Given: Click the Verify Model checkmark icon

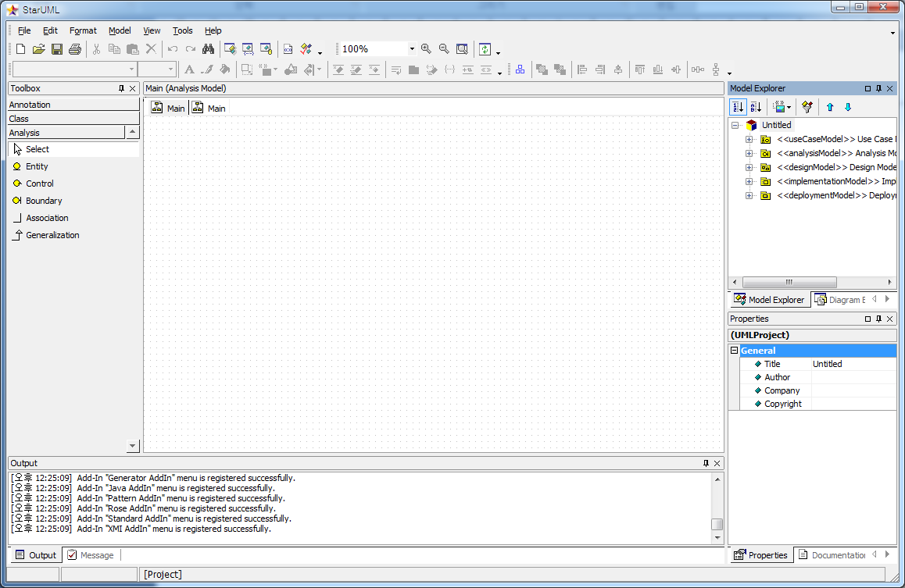Looking at the screenshot, I should (306, 49).
